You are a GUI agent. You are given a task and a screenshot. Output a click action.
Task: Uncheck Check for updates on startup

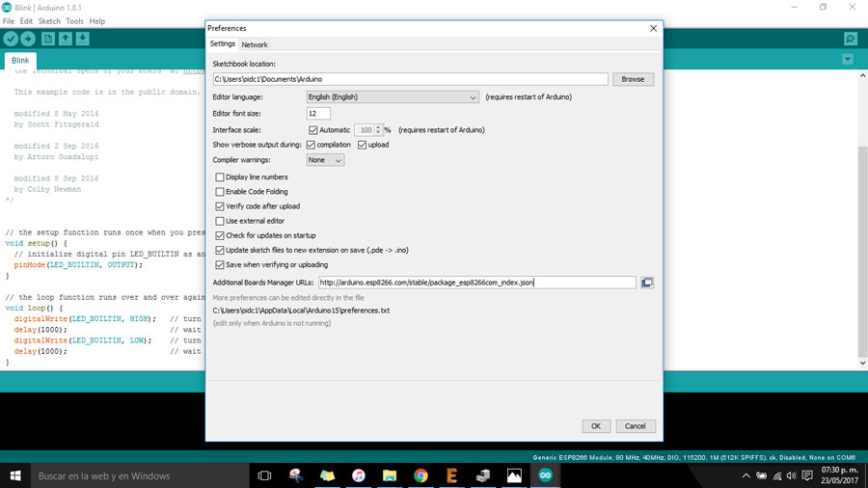click(220, 235)
